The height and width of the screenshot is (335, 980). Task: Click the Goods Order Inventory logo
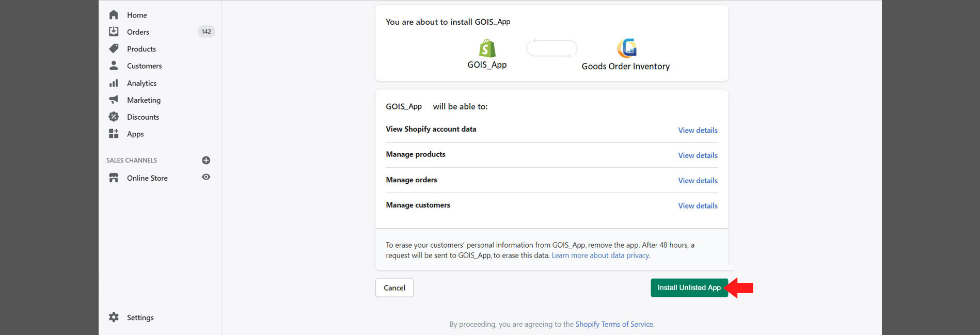pos(627,48)
